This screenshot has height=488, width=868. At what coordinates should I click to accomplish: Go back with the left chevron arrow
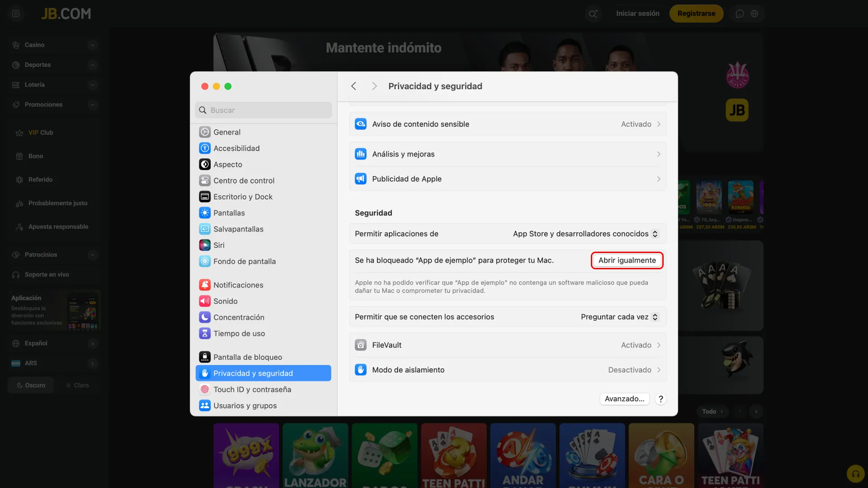click(354, 86)
